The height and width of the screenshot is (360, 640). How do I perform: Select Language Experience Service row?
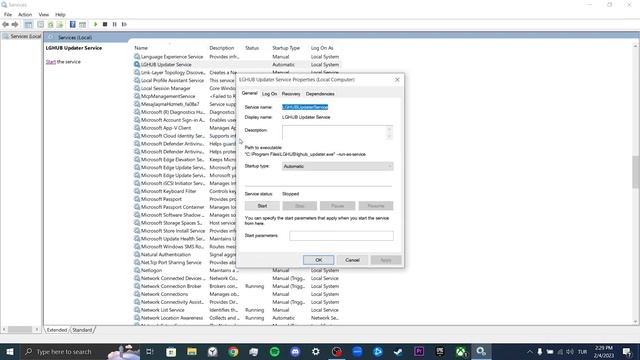[x=237, y=57]
